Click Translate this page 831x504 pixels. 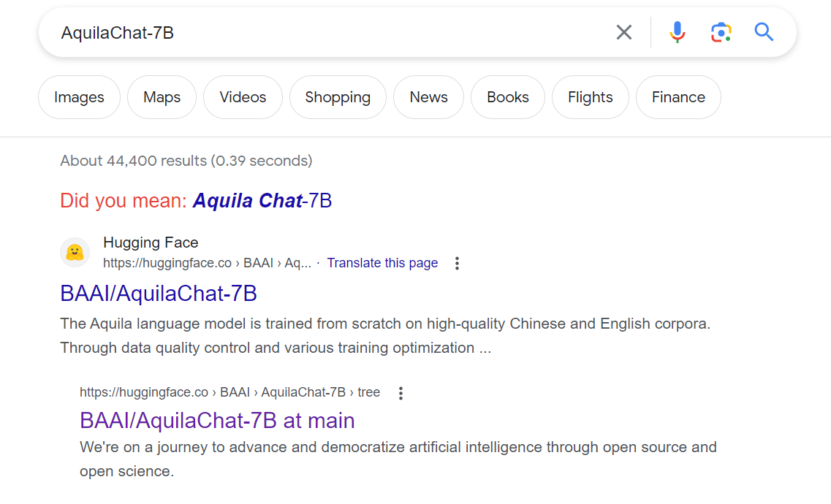[382, 263]
